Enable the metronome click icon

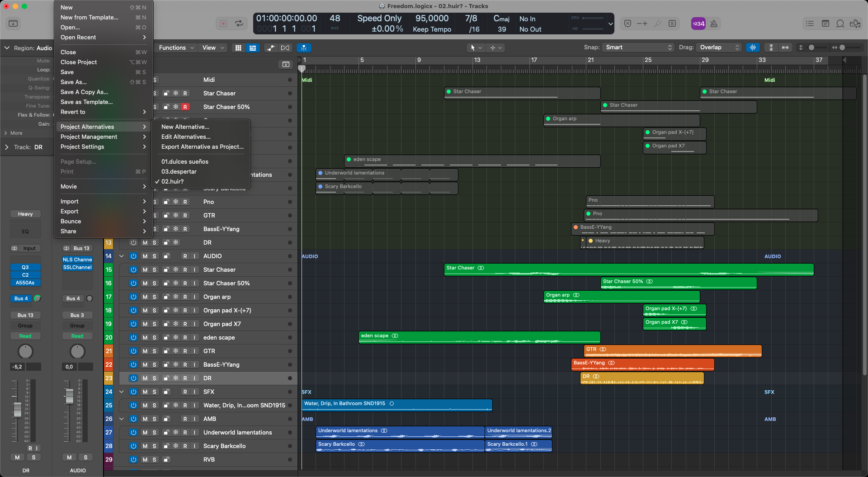click(714, 24)
